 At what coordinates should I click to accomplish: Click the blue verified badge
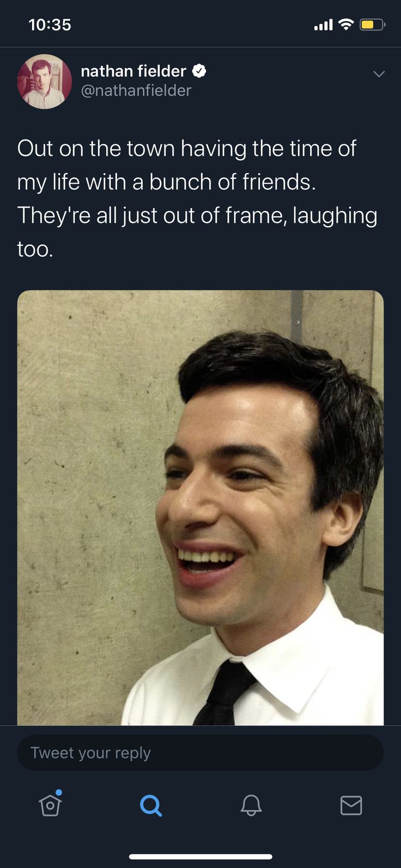[199, 71]
